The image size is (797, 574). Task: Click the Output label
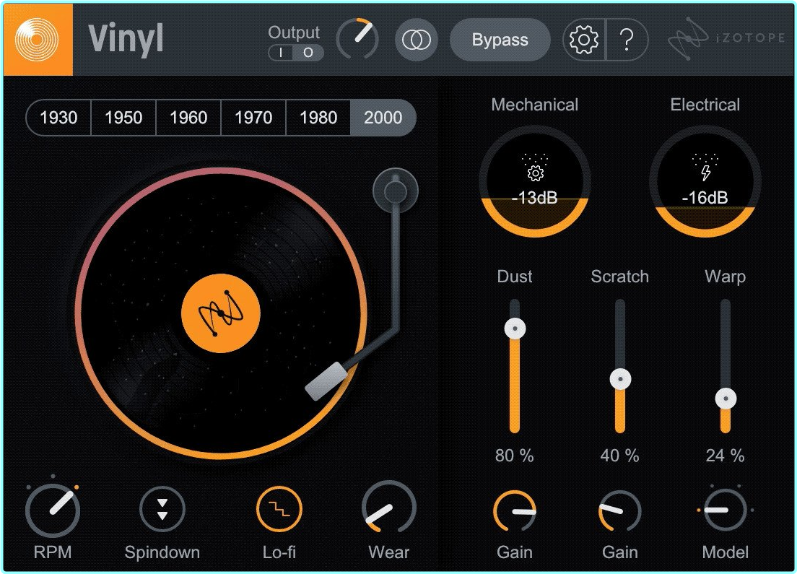pos(294,32)
